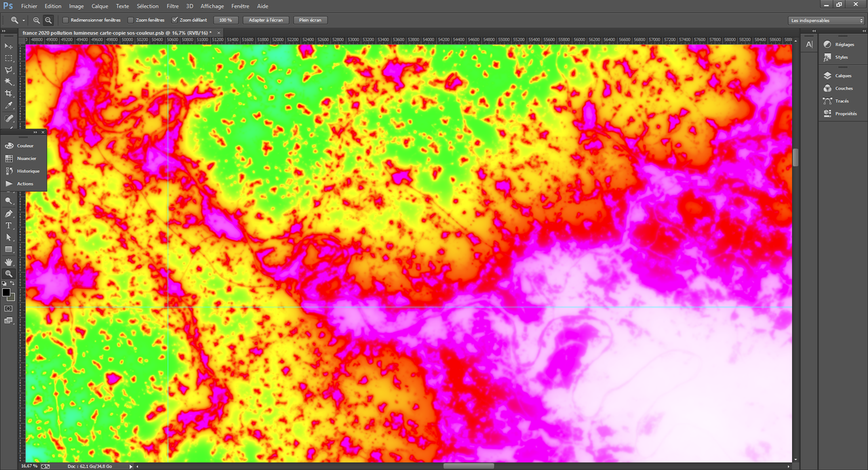Screen dimensions: 868x470
Task: Open the Historique panel
Action: 24,171
